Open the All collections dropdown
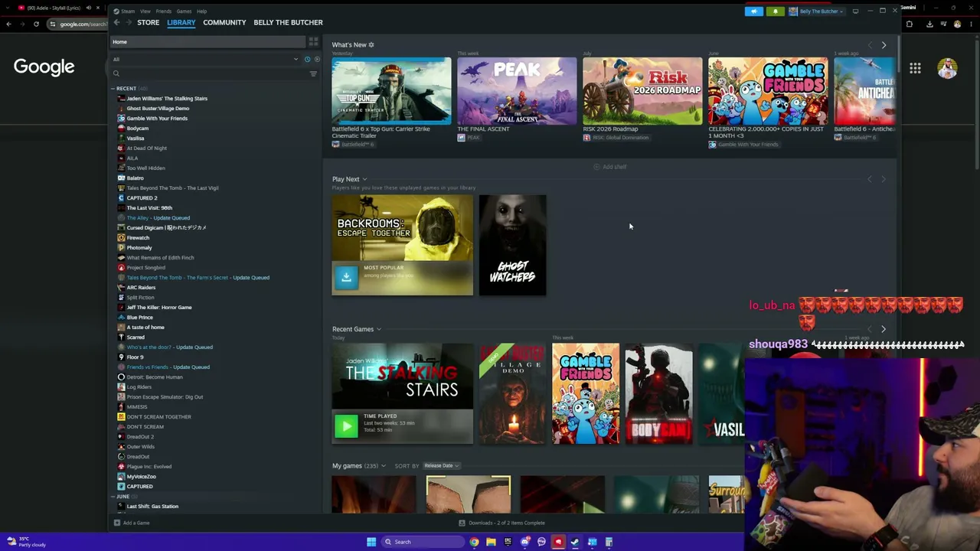980x551 pixels. (204, 59)
